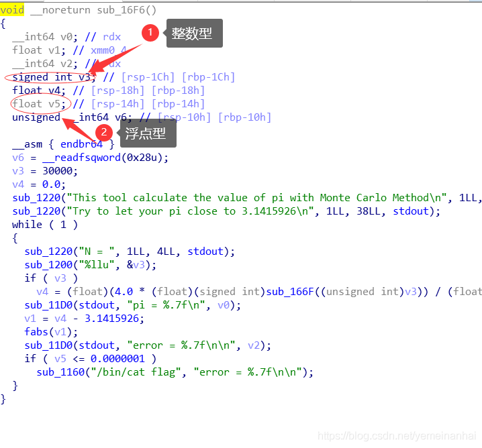The width and height of the screenshot is (482, 448).
Task: Click v5 in the if ( v5 <= ...) condition
Action: click(60, 359)
